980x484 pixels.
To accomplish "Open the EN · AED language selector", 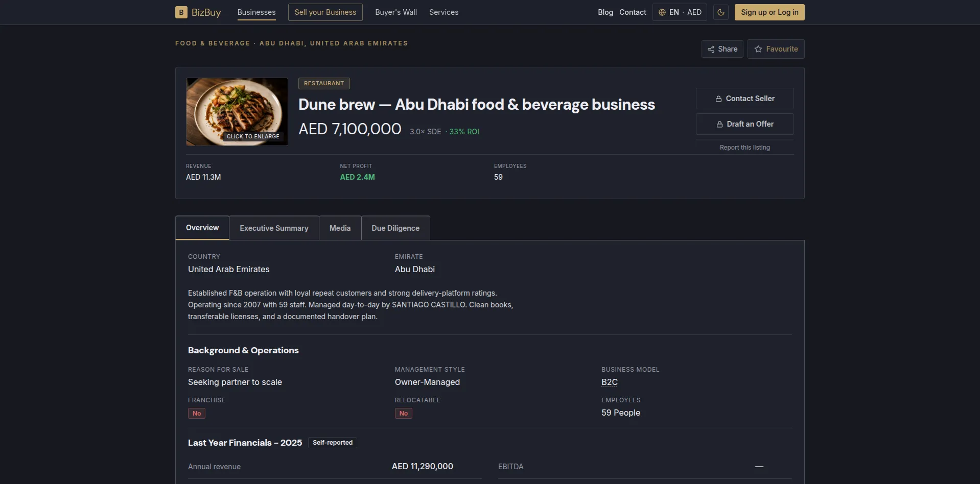I will (x=680, y=12).
